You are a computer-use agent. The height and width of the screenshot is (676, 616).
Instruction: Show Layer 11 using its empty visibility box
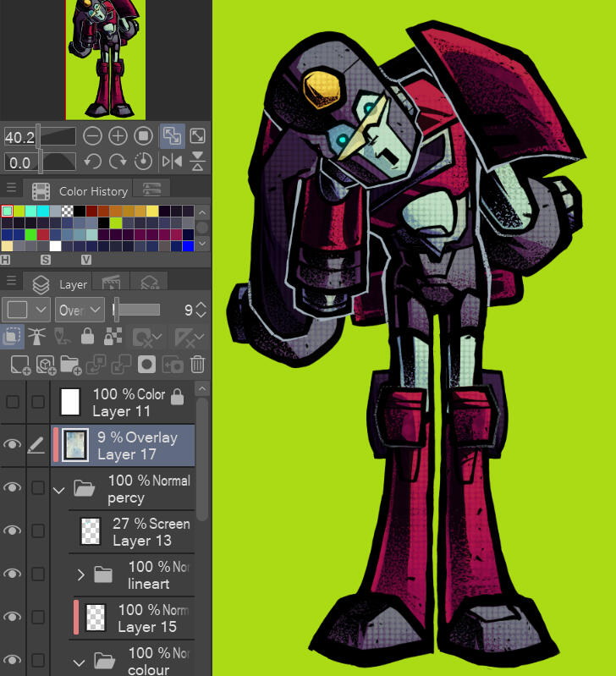click(x=13, y=402)
